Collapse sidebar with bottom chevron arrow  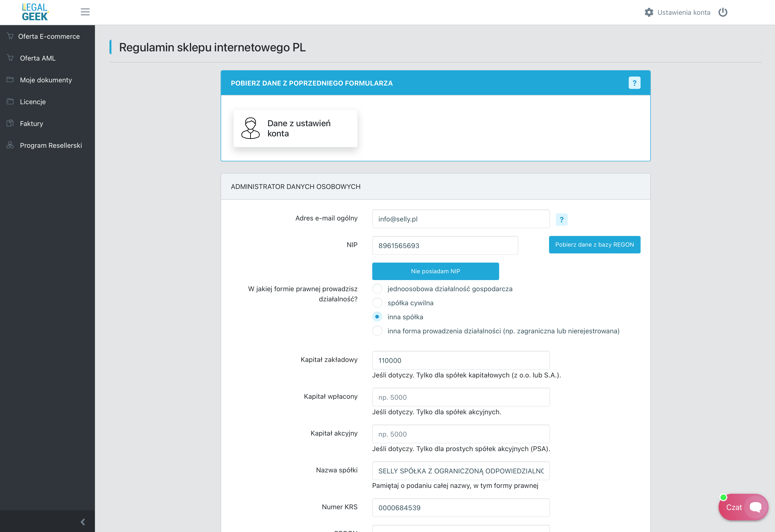coord(83,522)
